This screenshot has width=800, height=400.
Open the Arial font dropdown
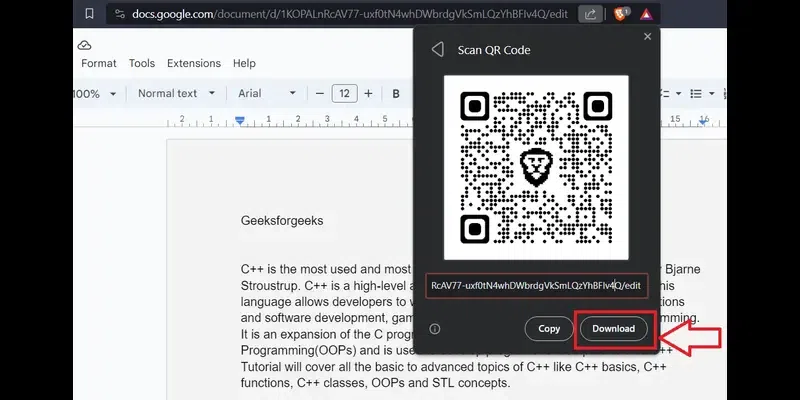267,93
